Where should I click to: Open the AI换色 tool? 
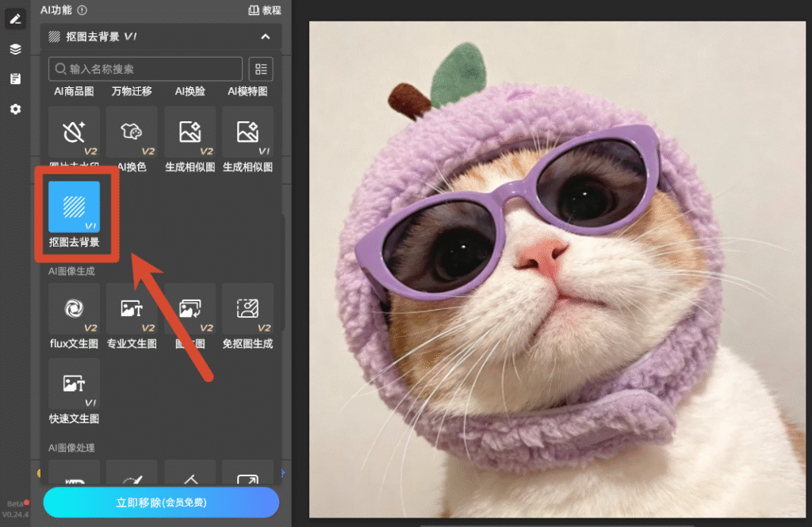pos(132,132)
